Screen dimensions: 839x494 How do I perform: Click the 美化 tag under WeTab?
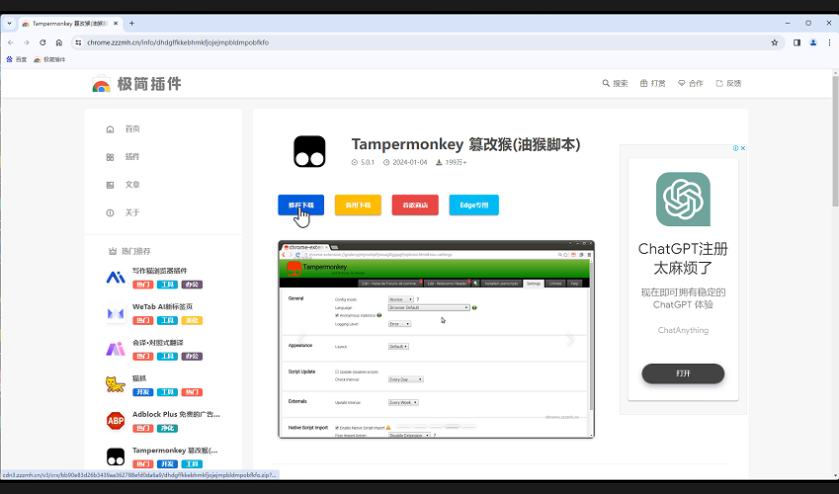(192, 321)
